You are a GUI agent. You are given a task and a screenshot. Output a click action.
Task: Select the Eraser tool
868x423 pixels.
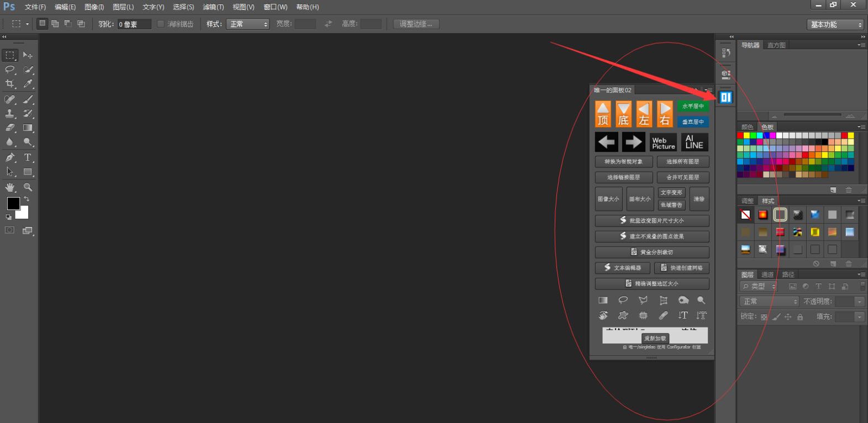click(10, 128)
